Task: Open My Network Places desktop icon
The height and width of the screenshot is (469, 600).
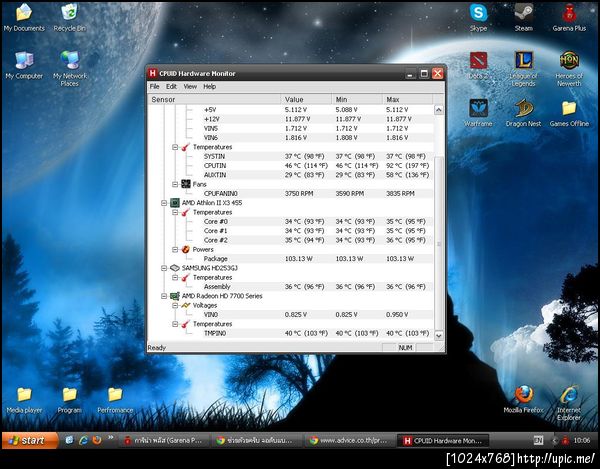Action: pos(70,69)
